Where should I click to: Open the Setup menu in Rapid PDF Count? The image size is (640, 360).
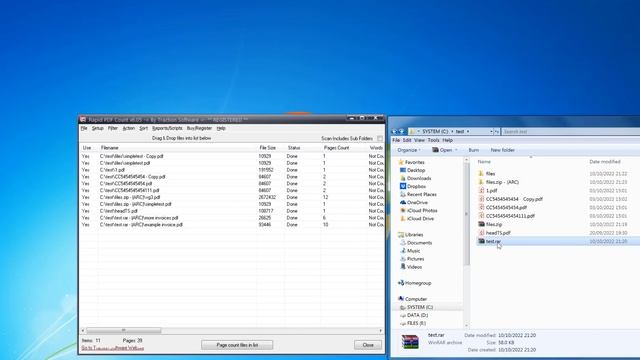[x=98, y=128]
